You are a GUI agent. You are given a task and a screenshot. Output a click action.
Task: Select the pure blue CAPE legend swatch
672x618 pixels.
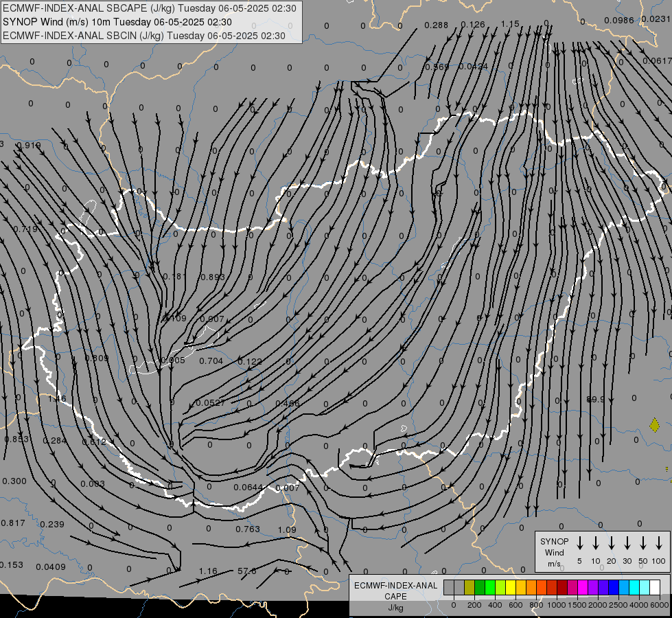point(613,587)
